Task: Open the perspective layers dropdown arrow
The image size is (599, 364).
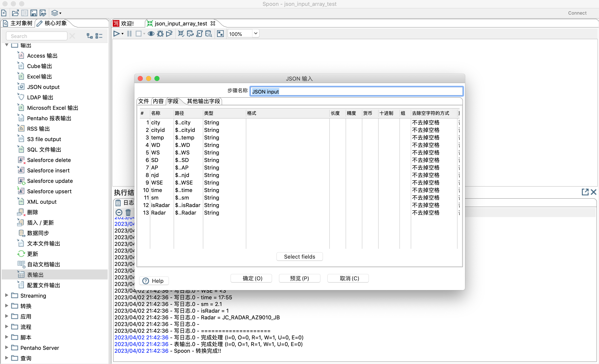Action: click(60, 13)
